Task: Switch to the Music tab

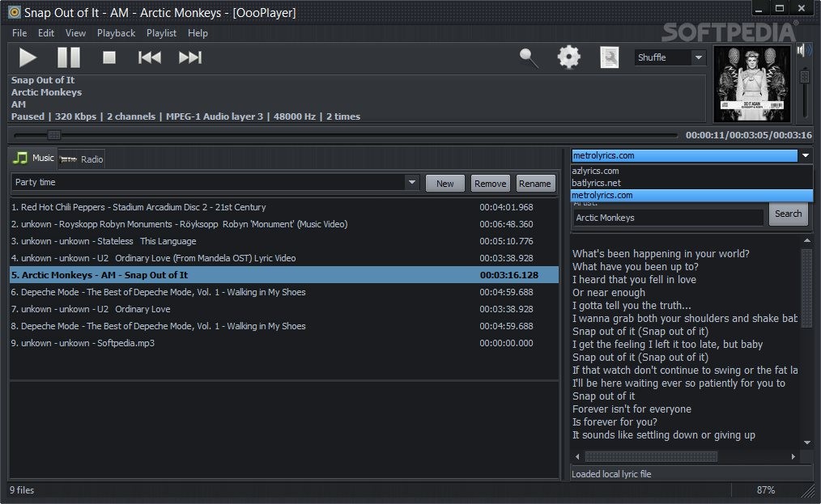Action: [x=33, y=158]
